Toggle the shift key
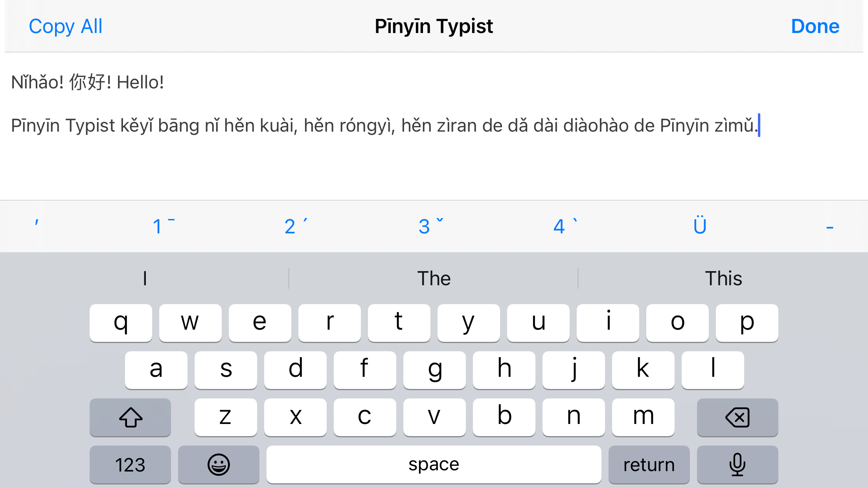The width and height of the screenshot is (868, 488). pos(130,417)
